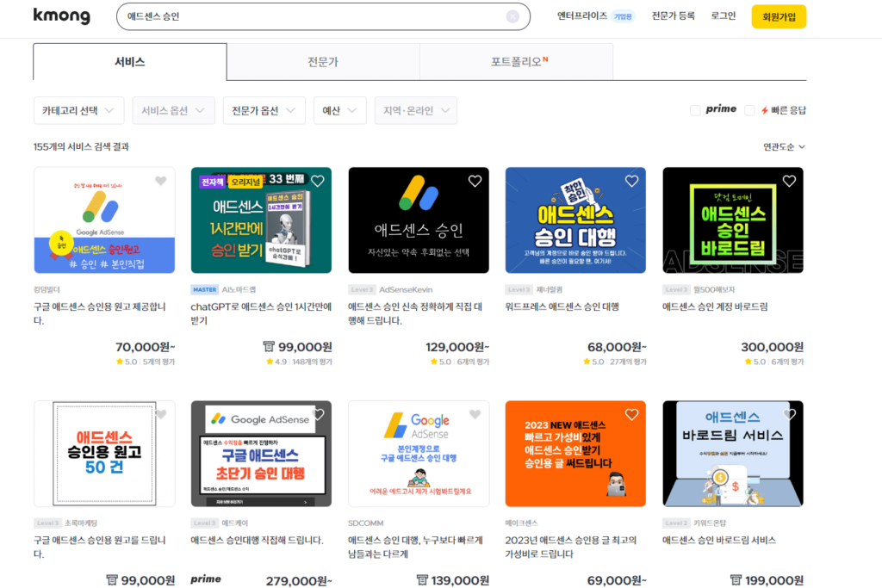This screenshot has width=882, height=588.
Task: Favorite the 애드센스 승인 계정 바로드림 heart
Action: click(789, 181)
